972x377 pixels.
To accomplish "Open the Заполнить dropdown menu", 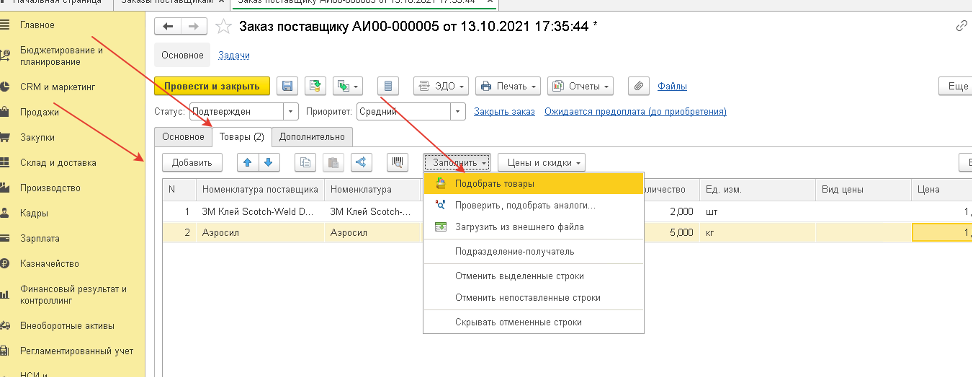I will 457,163.
